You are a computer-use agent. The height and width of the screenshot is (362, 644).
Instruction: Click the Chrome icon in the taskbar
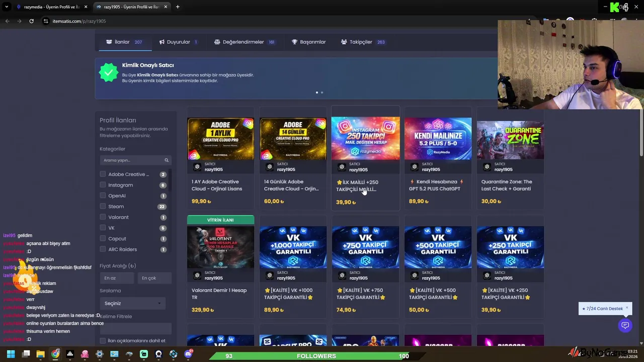[55, 354]
